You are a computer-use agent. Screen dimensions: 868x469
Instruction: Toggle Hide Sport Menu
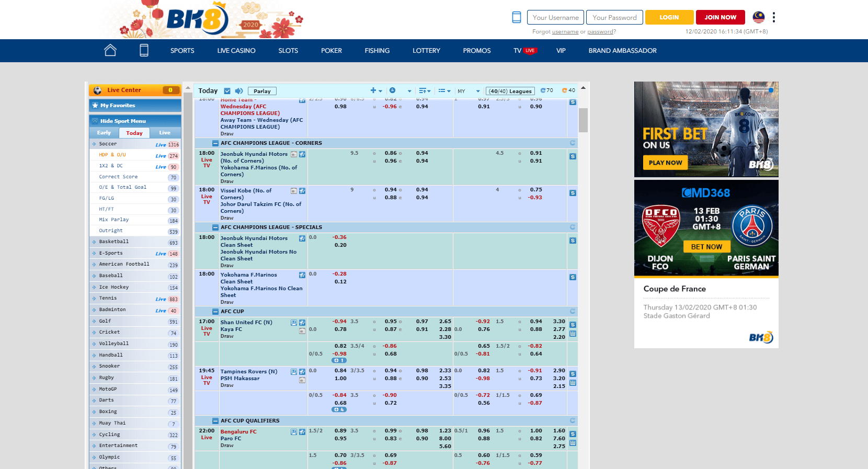135,121
